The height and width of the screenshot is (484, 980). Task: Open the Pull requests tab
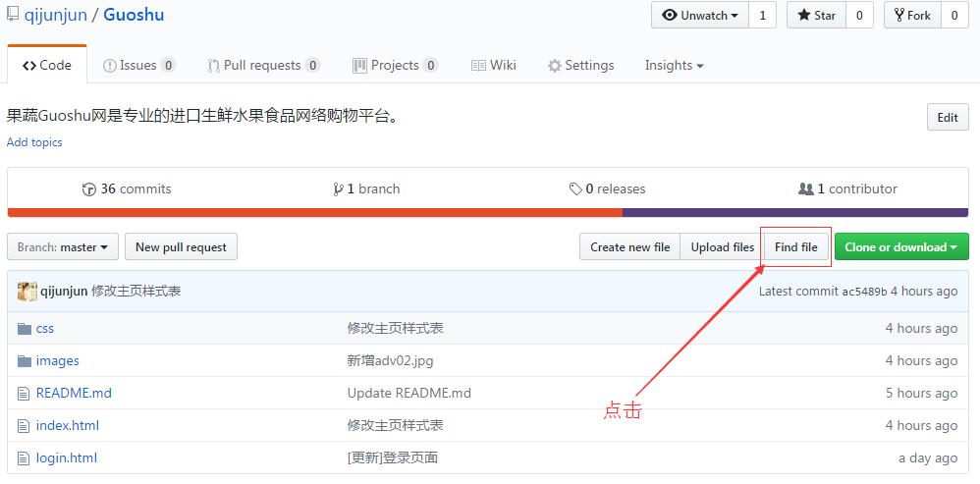click(x=264, y=65)
